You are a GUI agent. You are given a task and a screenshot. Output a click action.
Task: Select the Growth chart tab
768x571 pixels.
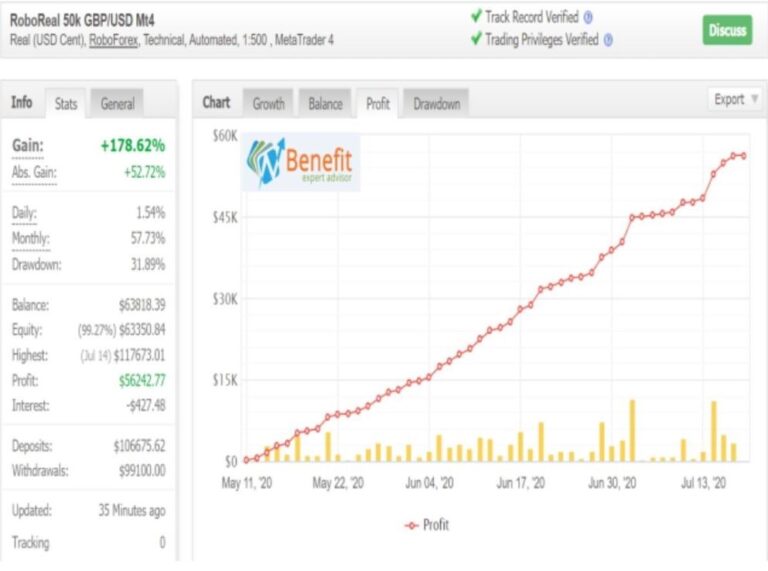268,103
